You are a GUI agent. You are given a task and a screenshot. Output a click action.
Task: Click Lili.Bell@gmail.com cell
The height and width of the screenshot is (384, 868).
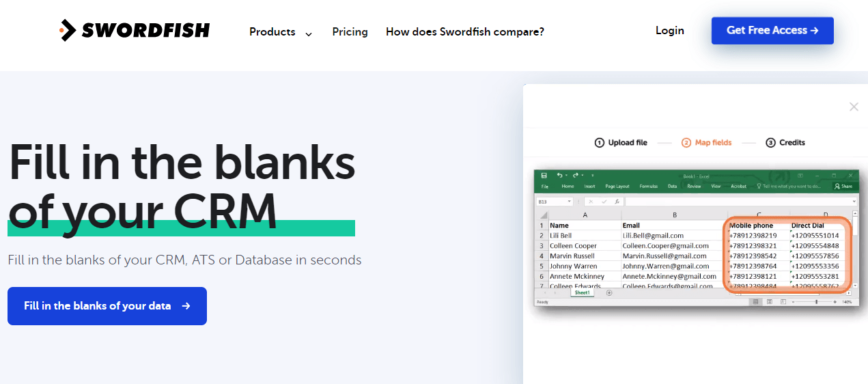tap(674, 236)
